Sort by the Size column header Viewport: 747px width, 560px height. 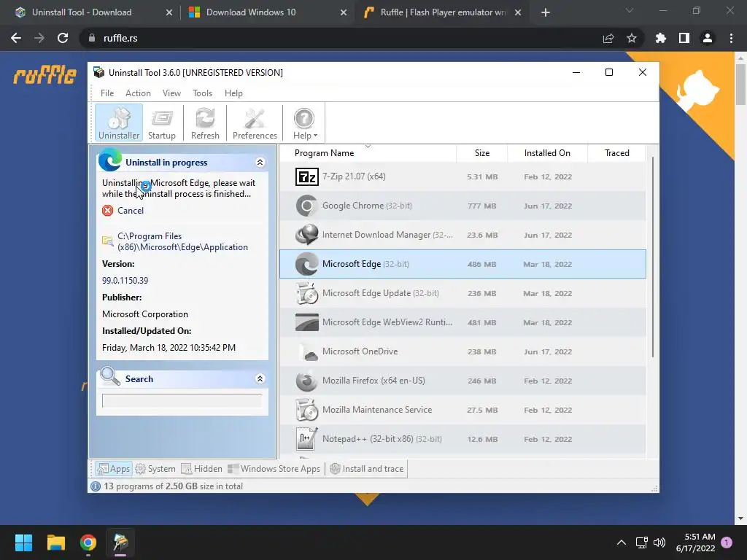[x=481, y=153]
